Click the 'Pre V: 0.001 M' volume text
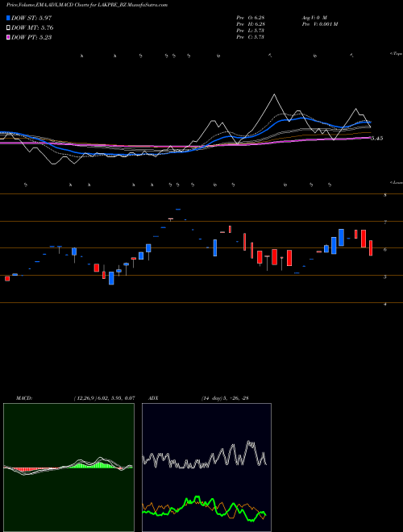The image size is (403, 532). (x=320, y=24)
